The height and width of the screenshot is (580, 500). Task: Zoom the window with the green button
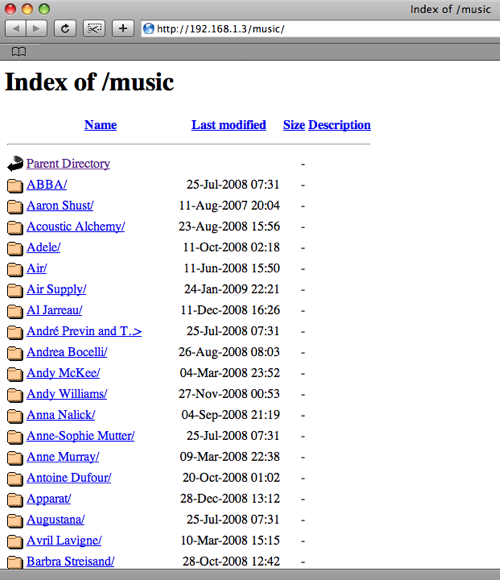pyautogui.click(x=44, y=9)
